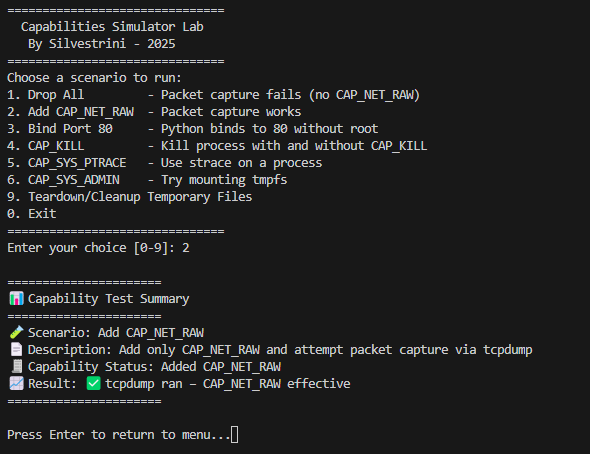
Task: Click the document Description icon
Action: click(17, 349)
